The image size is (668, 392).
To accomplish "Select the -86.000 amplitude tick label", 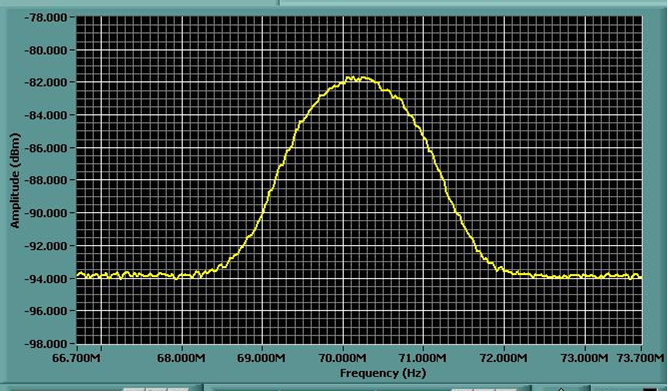I will (x=46, y=148).
